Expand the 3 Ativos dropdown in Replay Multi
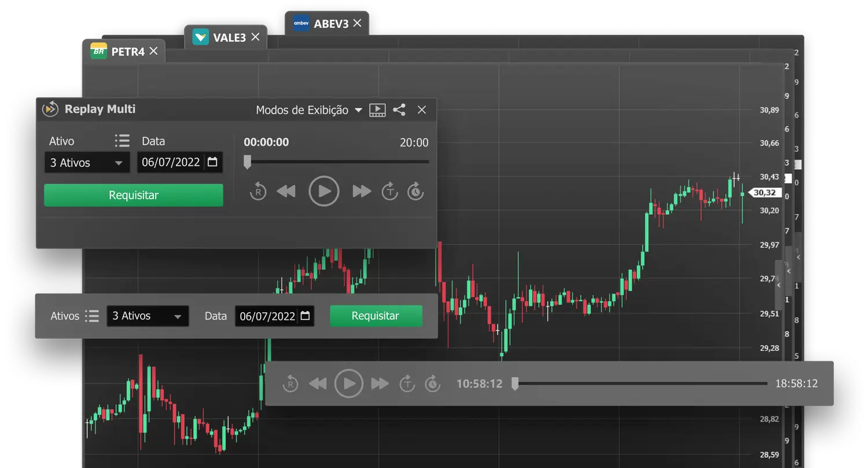The width and height of the screenshot is (868, 468). (87, 163)
